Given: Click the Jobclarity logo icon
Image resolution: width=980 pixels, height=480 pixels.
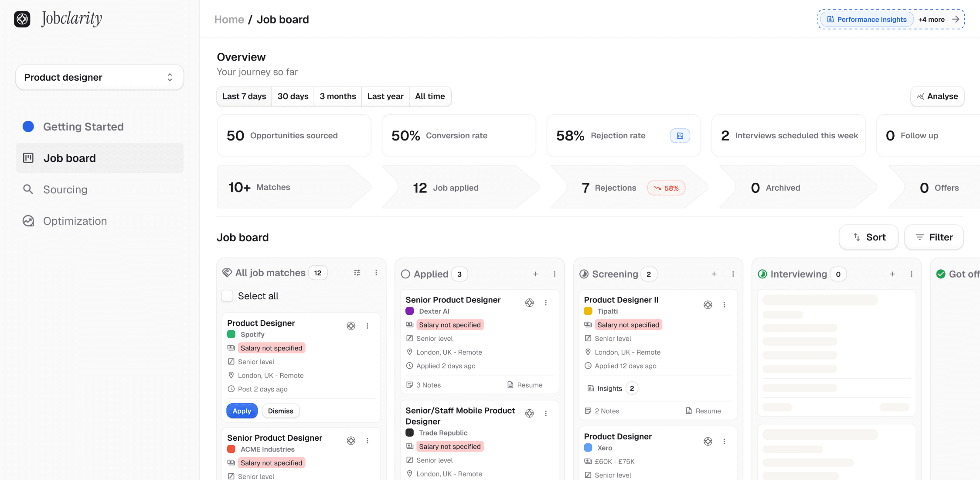Looking at the screenshot, I should tap(22, 19).
